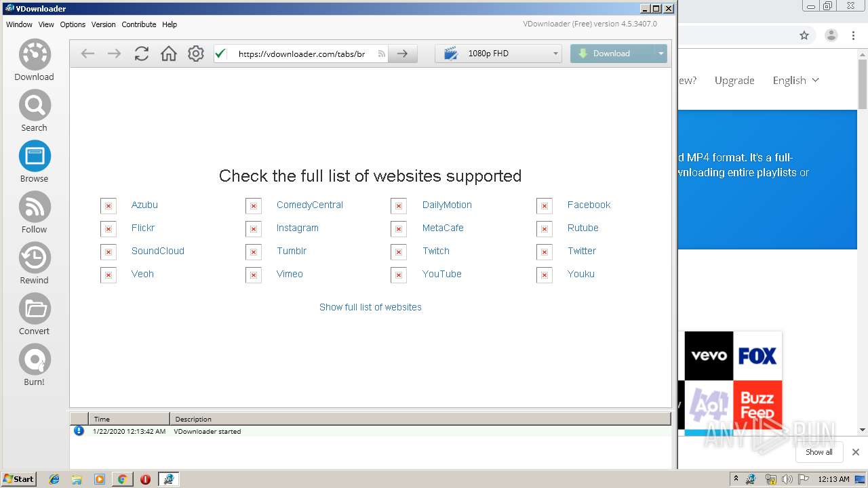The height and width of the screenshot is (488, 868).
Task: Open the Twitch link
Action: click(x=436, y=251)
